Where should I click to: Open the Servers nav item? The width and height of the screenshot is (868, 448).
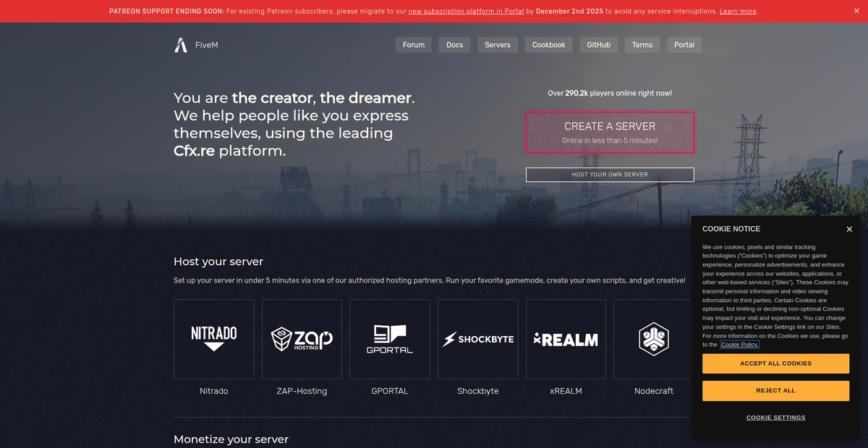pos(498,45)
